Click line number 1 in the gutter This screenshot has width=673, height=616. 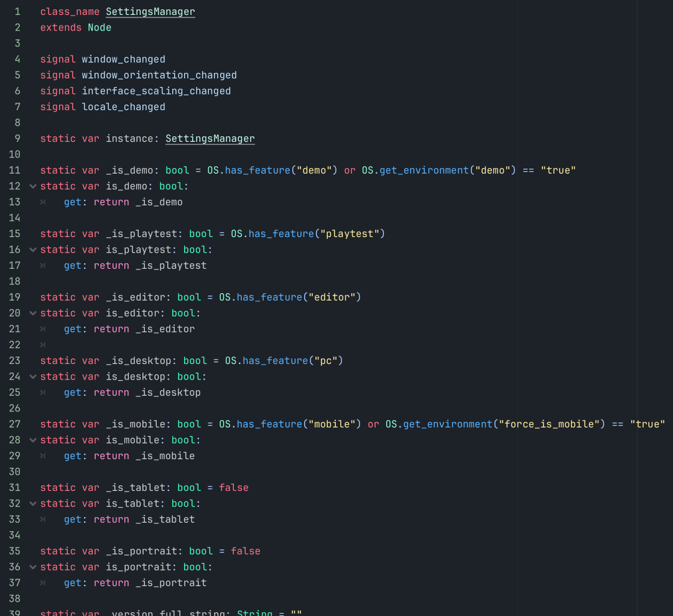click(x=17, y=12)
